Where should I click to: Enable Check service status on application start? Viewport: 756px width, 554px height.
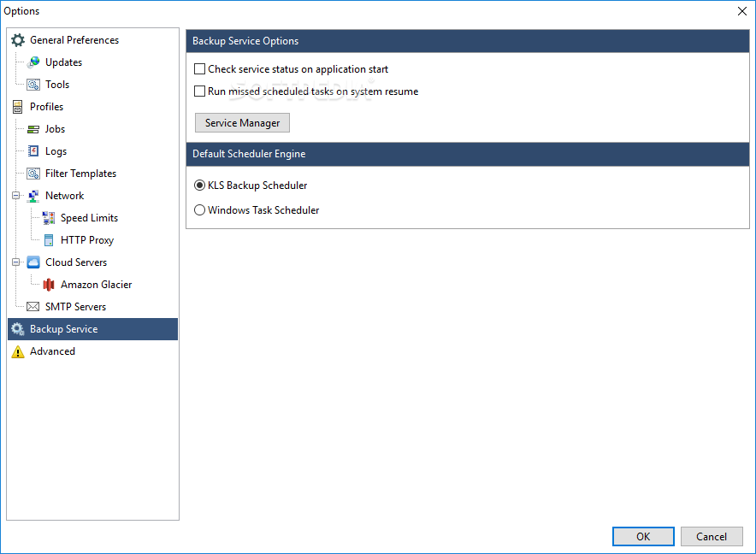click(199, 69)
